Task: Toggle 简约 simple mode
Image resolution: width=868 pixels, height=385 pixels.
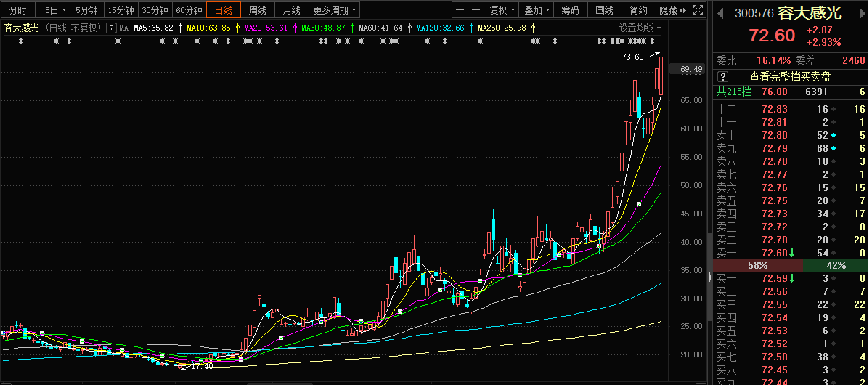Action: coord(639,10)
